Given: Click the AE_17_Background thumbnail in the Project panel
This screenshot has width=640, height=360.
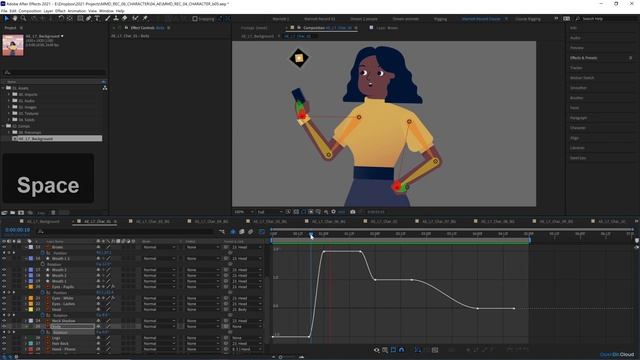Looking at the screenshot, I should [13, 45].
